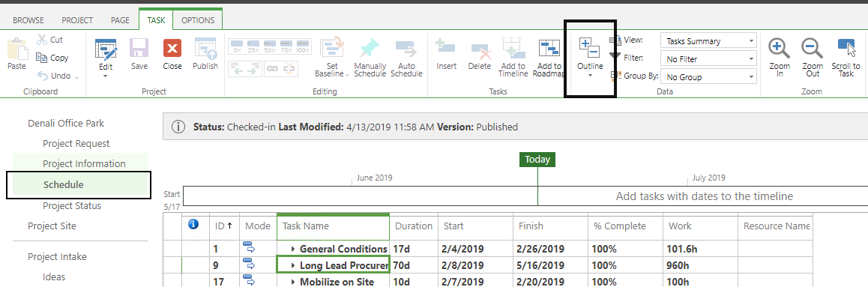The image size is (868, 287).
Task: Click the July 2019 timeline label
Action: point(708,178)
